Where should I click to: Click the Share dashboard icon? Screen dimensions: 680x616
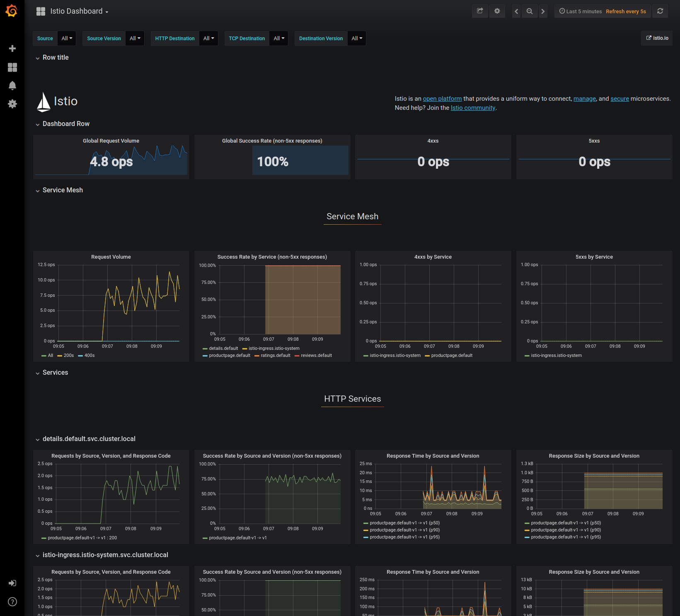coord(480,11)
